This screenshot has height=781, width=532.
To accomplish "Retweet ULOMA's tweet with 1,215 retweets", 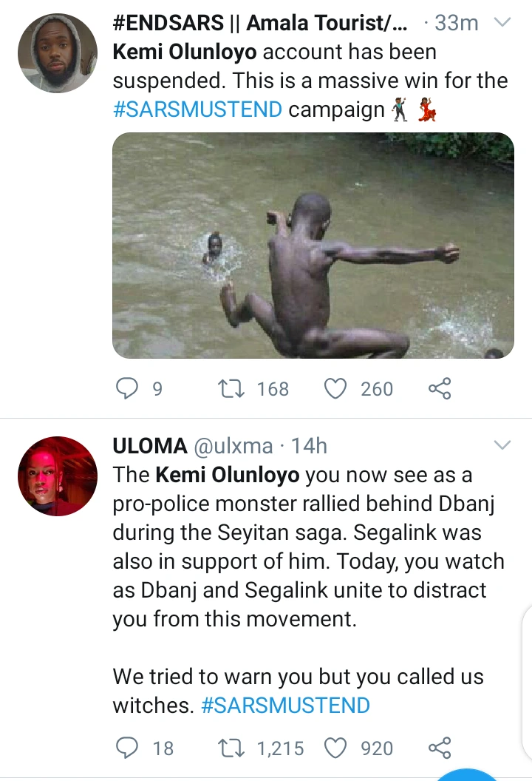I will pyautogui.click(x=234, y=748).
